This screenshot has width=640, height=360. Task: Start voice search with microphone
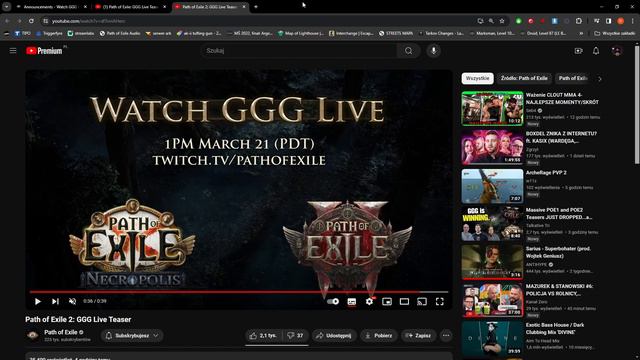[433, 51]
